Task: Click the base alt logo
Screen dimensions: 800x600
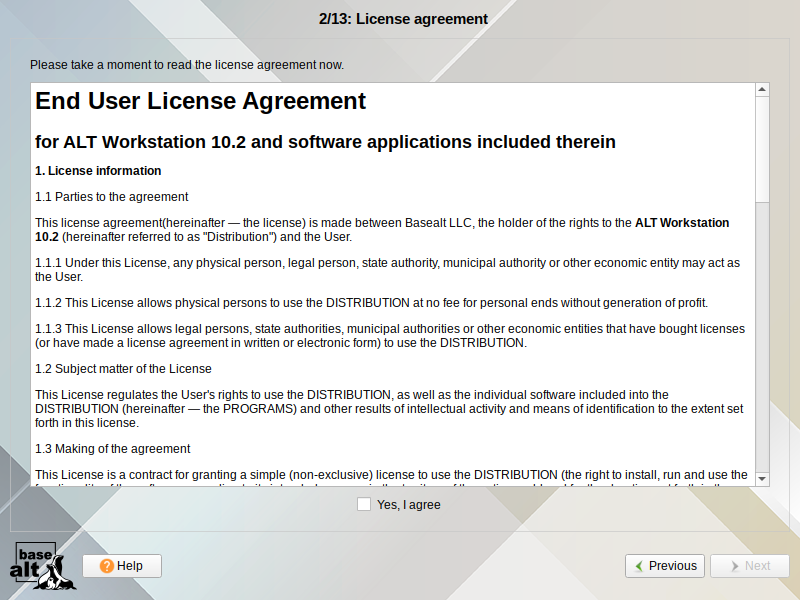Action: coord(42,566)
